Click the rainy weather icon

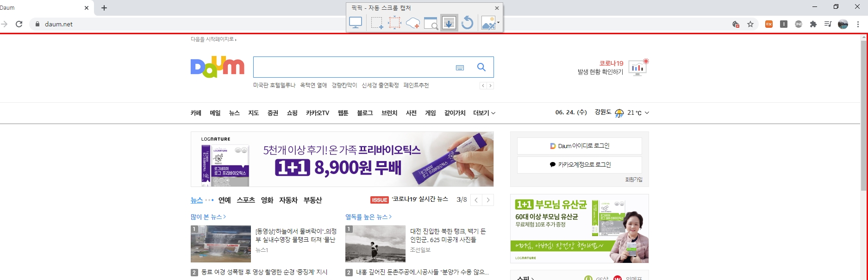pos(619,113)
